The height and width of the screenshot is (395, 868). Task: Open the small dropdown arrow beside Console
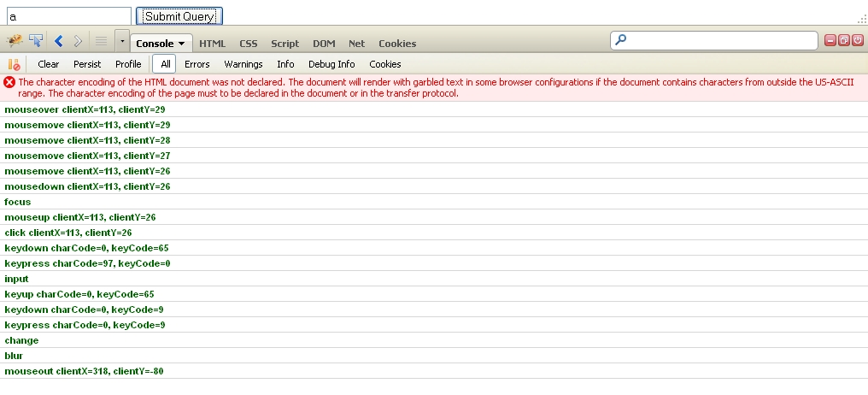click(x=122, y=42)
